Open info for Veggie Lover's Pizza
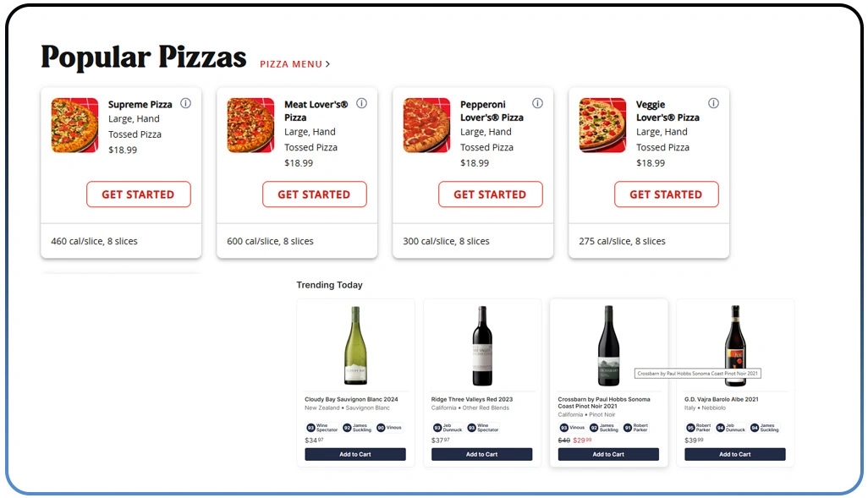Viewport: 868px width, 498px height. 713,102
